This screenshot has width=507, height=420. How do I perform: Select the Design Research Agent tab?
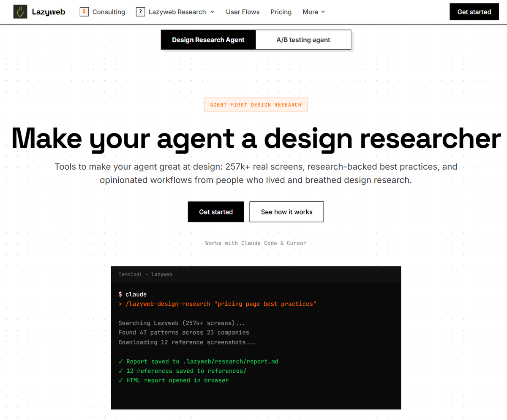click(208, 40)
